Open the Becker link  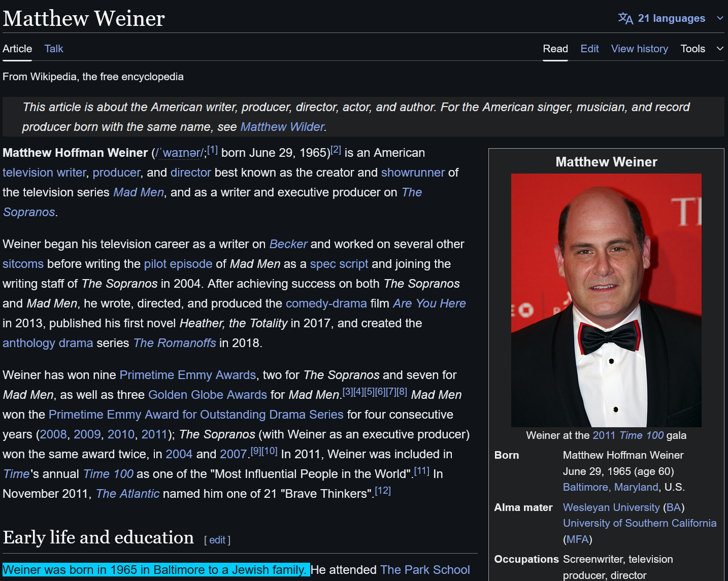click(288, 244)
